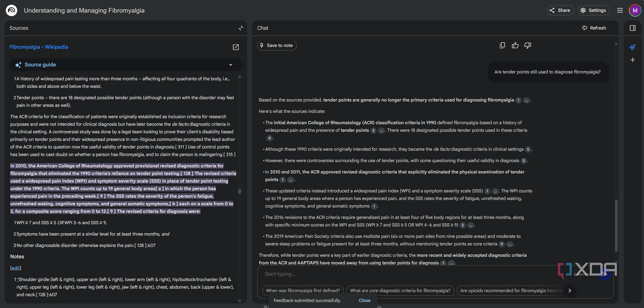The width and height of the screenshot is (644, 308).
Task: Click citation 5 after 'validity in diagnosis'
Action: pyautogui.click(x=524, y=161)
